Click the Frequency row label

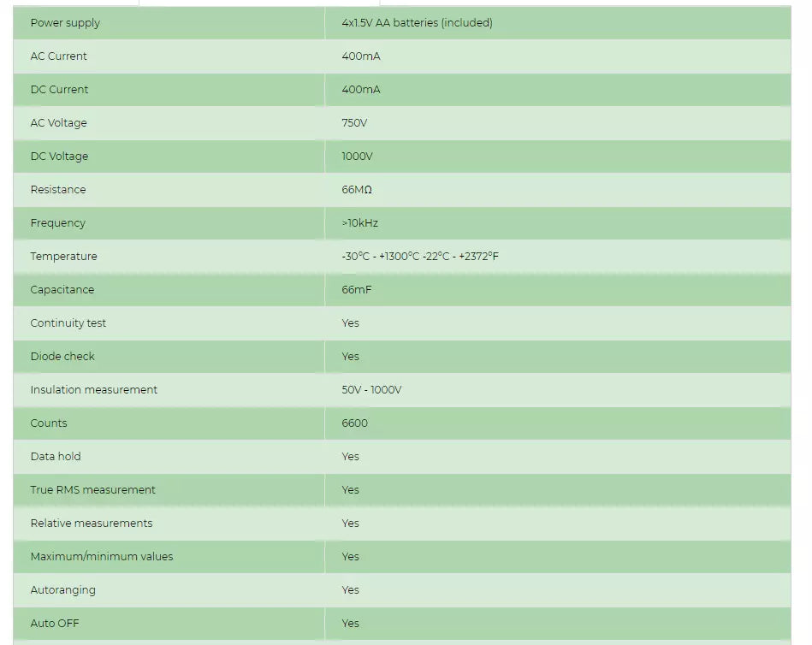(57, 223)
